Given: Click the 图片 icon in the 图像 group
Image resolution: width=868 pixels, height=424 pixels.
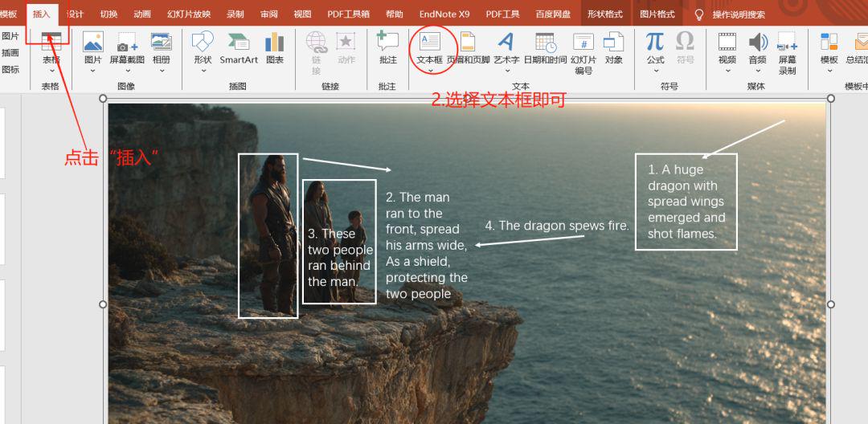Looking at the screenshot, I should click(93, 42).
